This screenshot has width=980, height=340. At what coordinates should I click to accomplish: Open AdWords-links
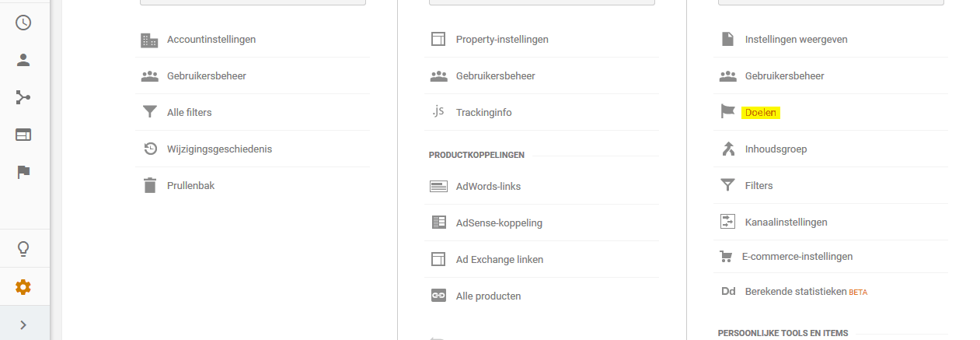(488, 186)
